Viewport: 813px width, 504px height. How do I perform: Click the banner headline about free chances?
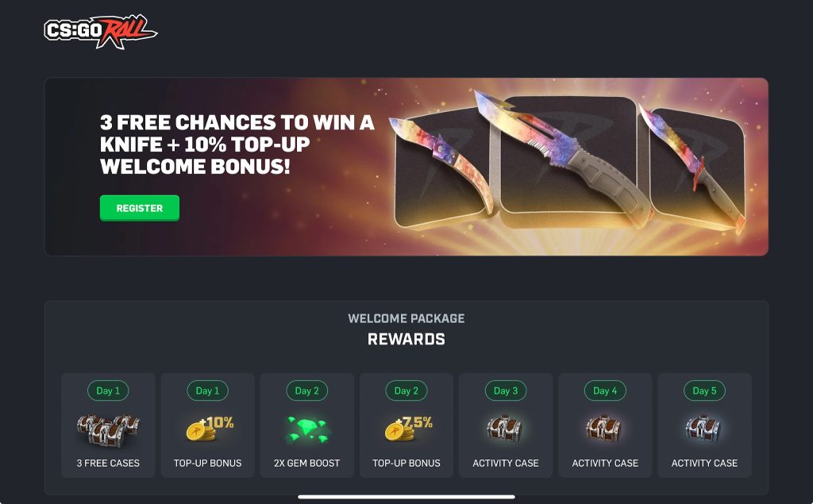pyautogui.click(x=237, y=144)
